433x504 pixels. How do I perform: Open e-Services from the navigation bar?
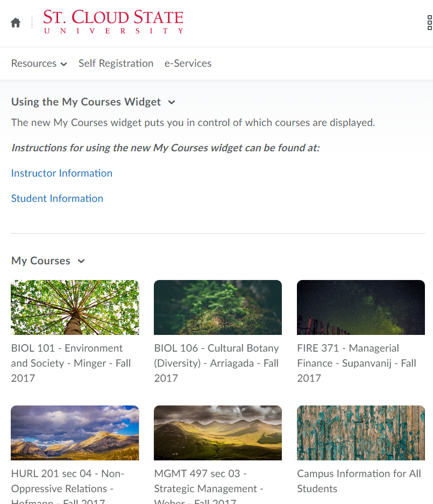pyautogui.click(x=188, y=63)
